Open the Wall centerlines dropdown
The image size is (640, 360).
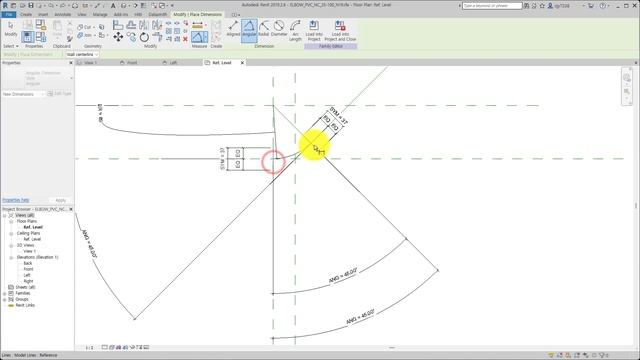(x=82, y=54)
